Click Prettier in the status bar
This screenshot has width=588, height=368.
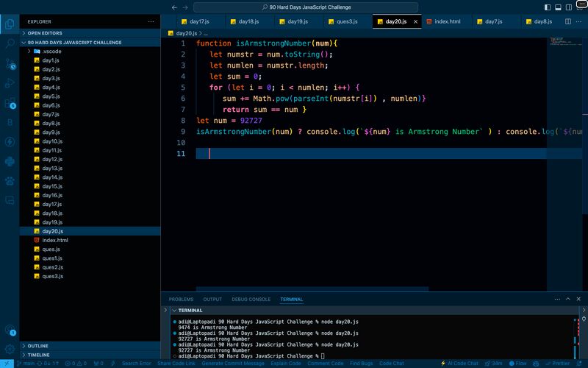click(x=558, y=364)
